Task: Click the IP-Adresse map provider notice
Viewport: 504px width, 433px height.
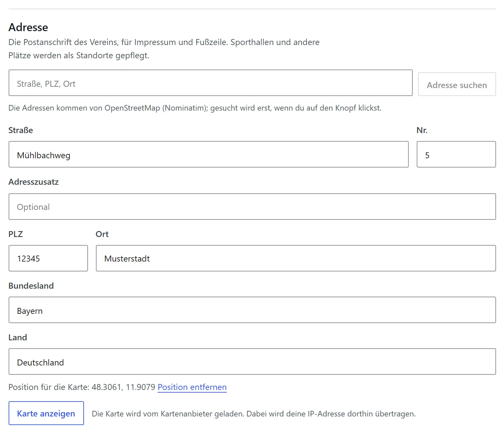Action: [254, 414]
